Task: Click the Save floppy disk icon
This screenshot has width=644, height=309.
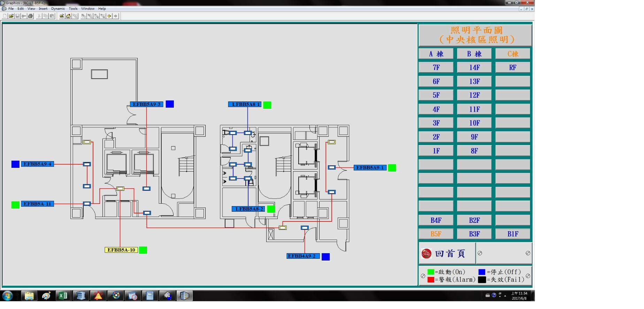Action: click(17, 16)
